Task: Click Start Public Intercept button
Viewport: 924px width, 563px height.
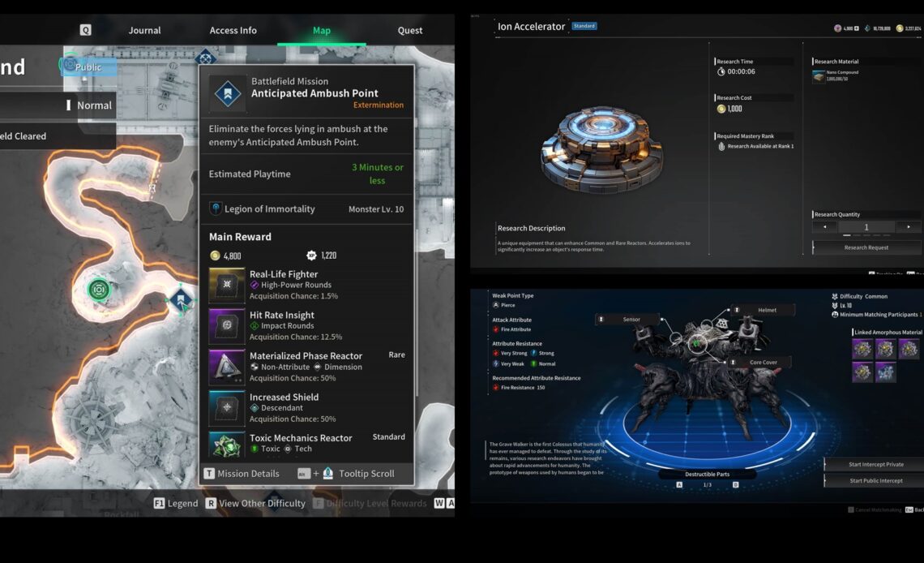Action: pos(875,481)
